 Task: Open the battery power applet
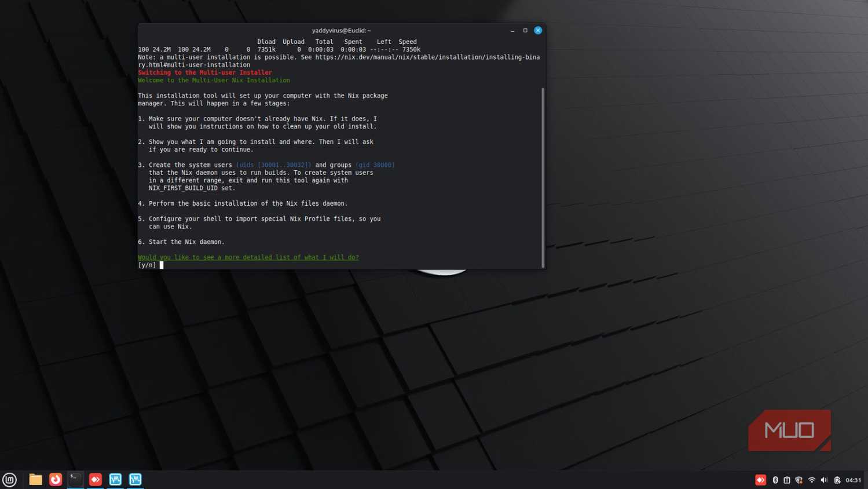[x=837, y=480]
